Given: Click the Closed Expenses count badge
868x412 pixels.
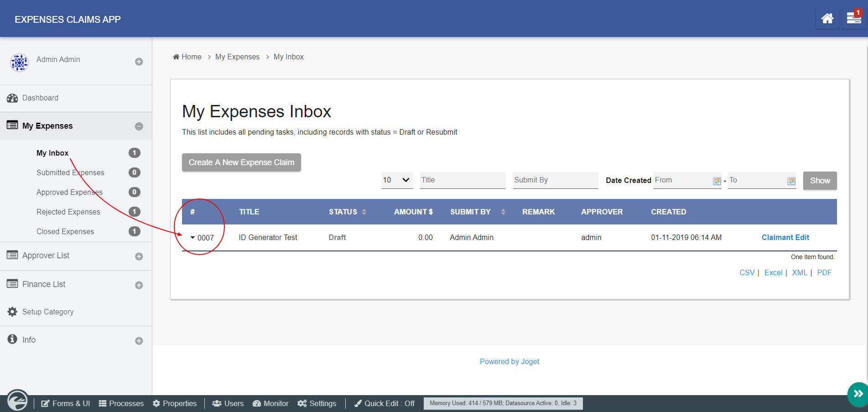Looking at the screenshot, I should 134,231.
